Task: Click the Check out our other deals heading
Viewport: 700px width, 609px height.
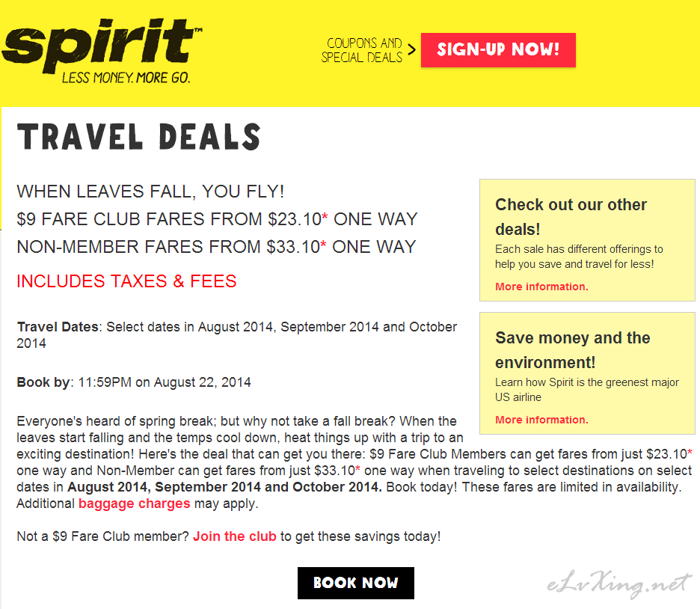Action: point(571,216)
